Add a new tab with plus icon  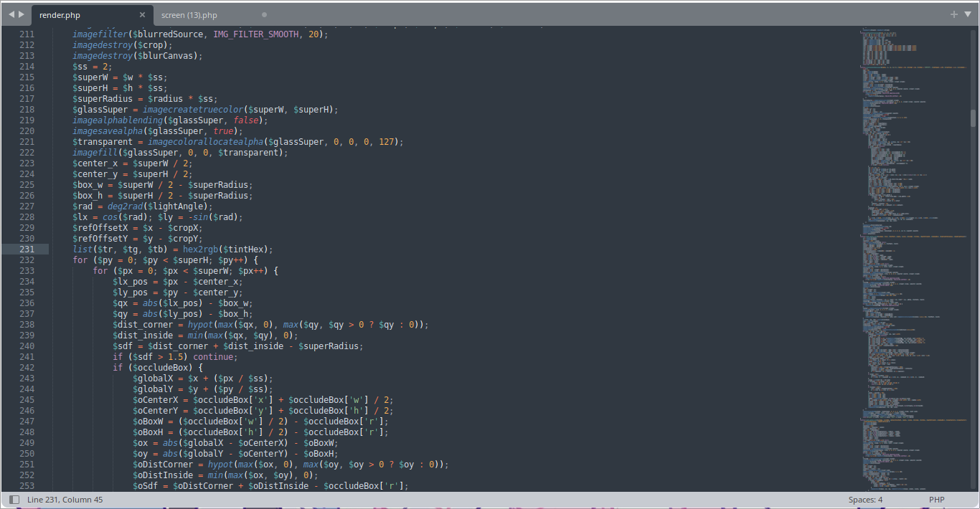pyautogui.click(x=953, y=14)
